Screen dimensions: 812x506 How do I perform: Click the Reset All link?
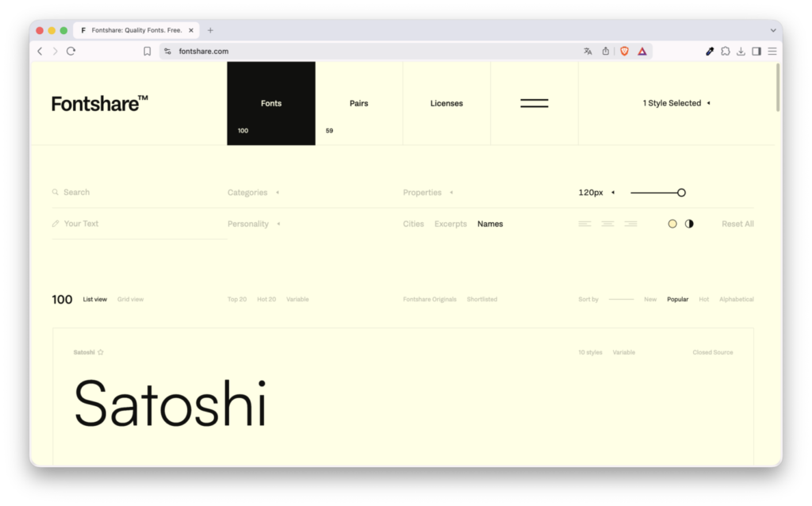737,224
